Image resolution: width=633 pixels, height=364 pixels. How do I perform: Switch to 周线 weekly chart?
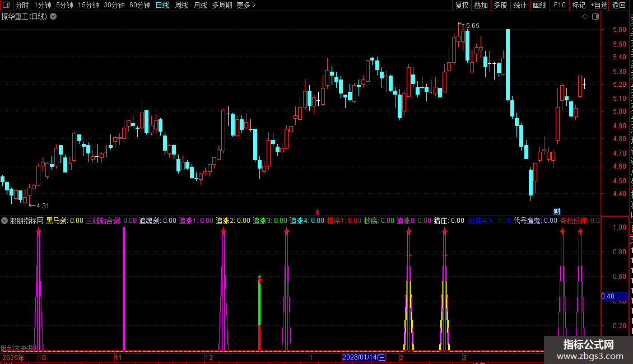[181, 5]
